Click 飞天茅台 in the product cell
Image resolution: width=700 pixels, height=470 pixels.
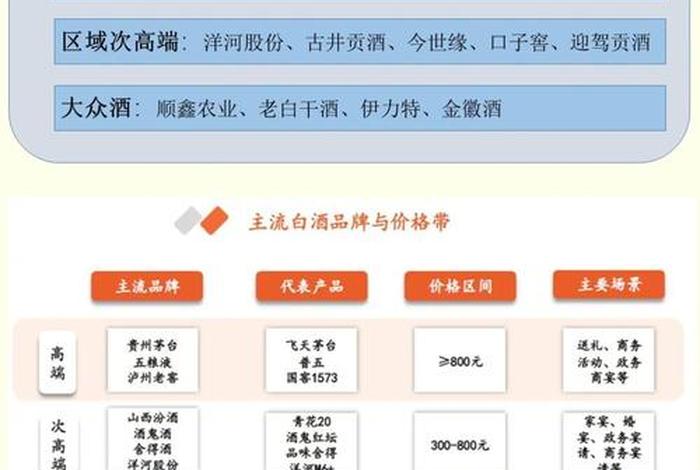click(311, 345)
